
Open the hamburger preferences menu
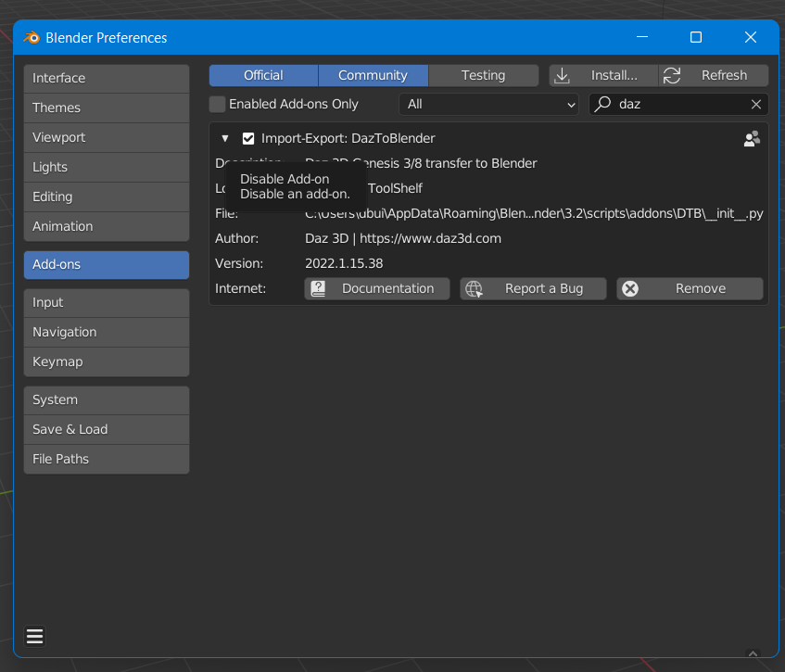click(x=35, y=636)
